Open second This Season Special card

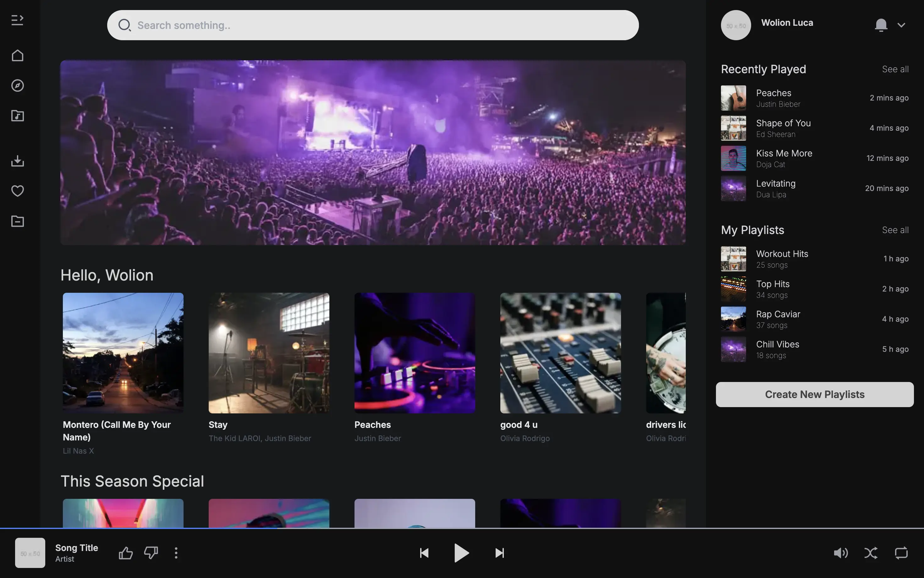coord(269,513)
